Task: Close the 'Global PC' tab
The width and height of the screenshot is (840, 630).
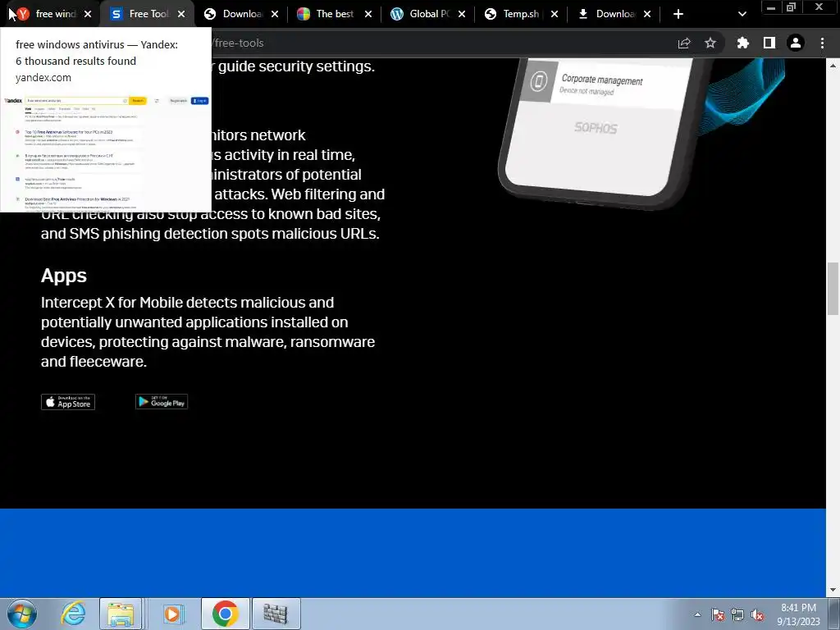Action: [462, 14]
